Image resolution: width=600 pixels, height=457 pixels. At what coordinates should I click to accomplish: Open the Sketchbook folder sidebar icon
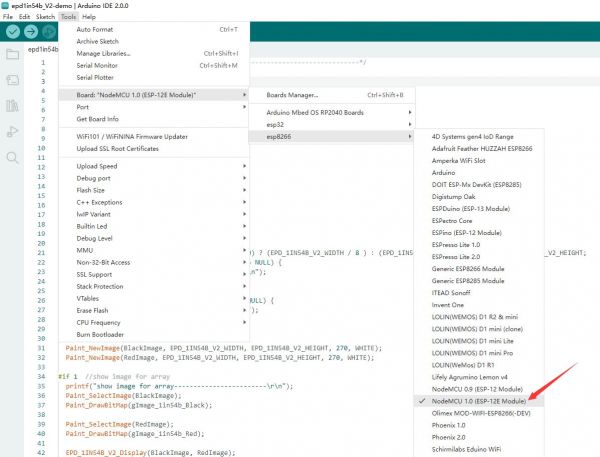tap(12, 54)
